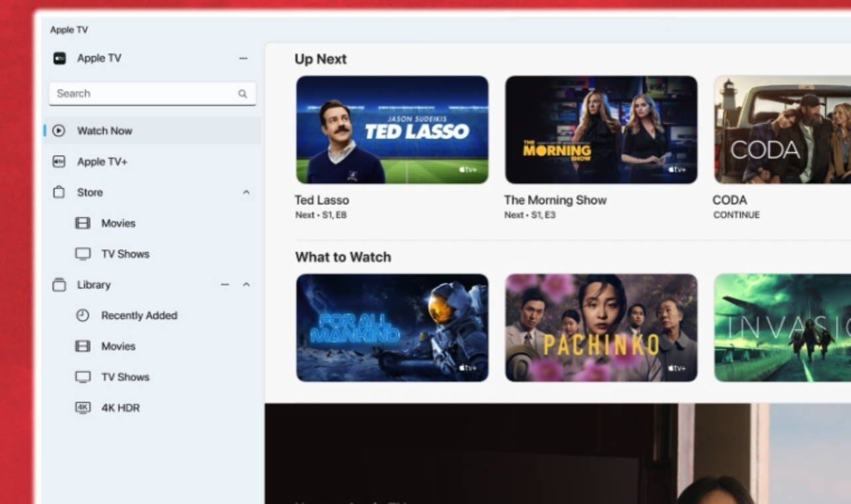Open Apple TV header more options

click(x=243, y=59)
